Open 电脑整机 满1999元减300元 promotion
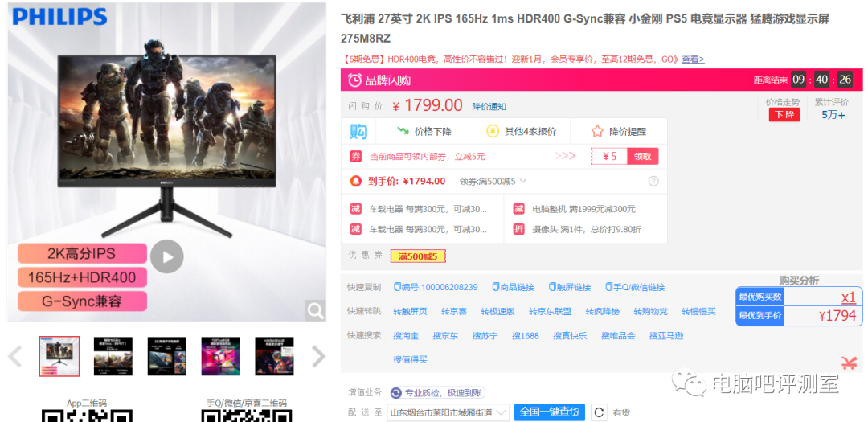Screen dimensions: 868x422 [x=583, y=209]
